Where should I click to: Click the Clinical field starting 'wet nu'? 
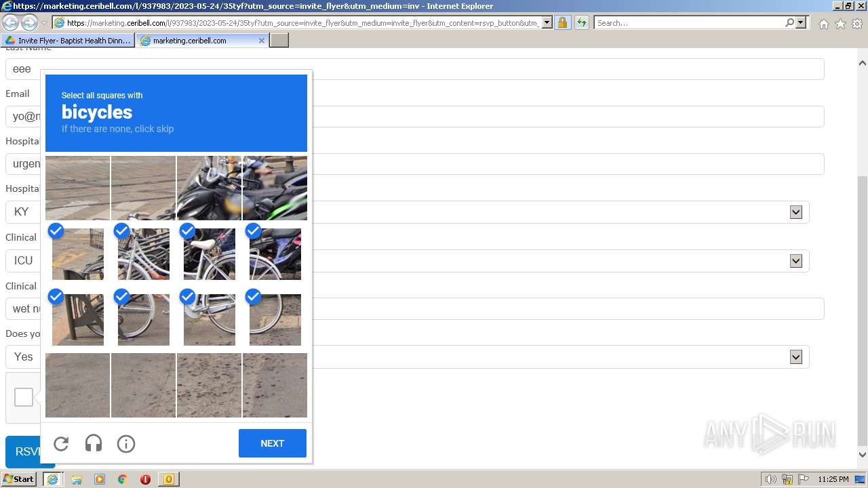pyautogui.click(x=415, y=309)
